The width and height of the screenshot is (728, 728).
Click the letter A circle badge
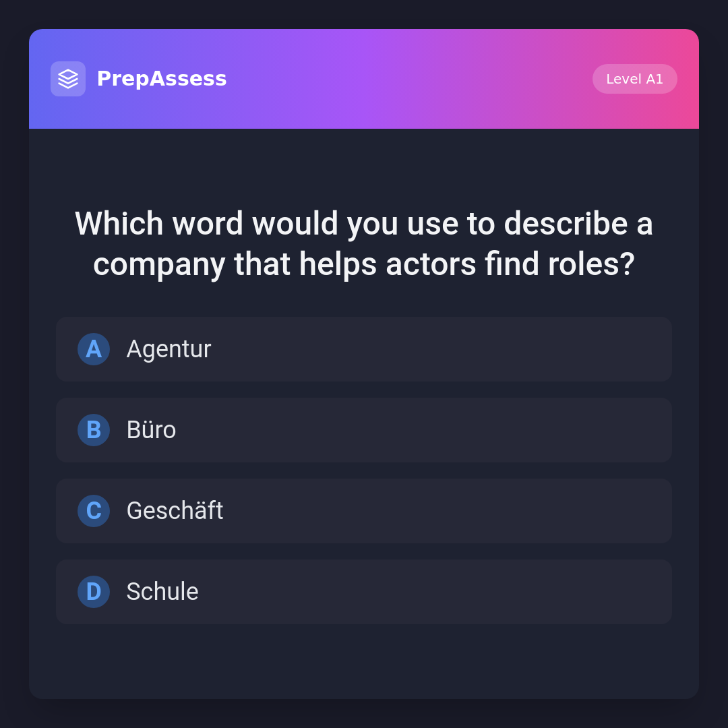click(x=94, y=349)
